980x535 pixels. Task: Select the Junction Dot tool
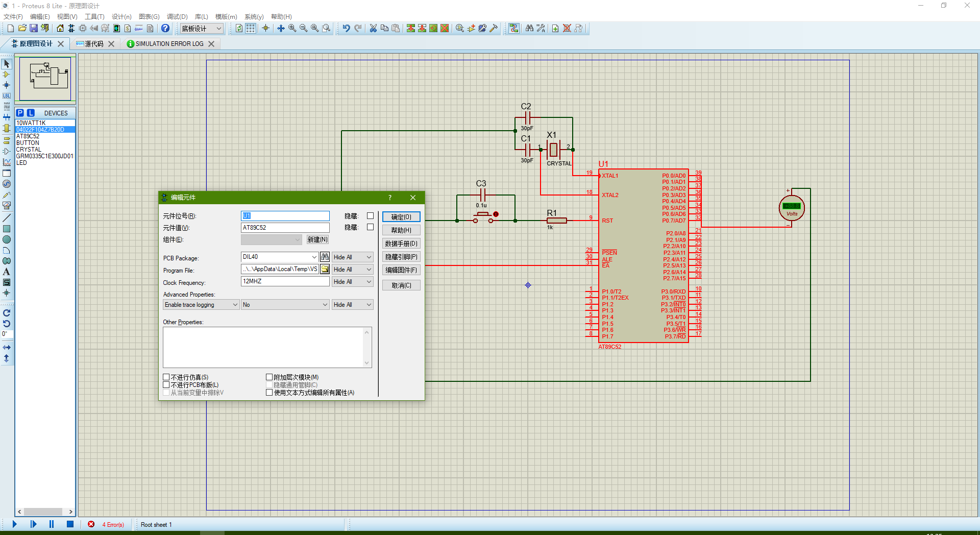click(7, 85)
